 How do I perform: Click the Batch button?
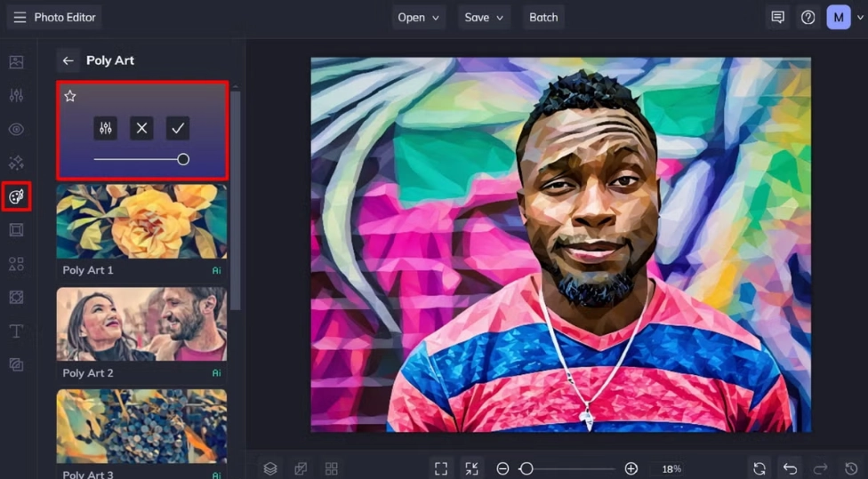coord(542,17)
